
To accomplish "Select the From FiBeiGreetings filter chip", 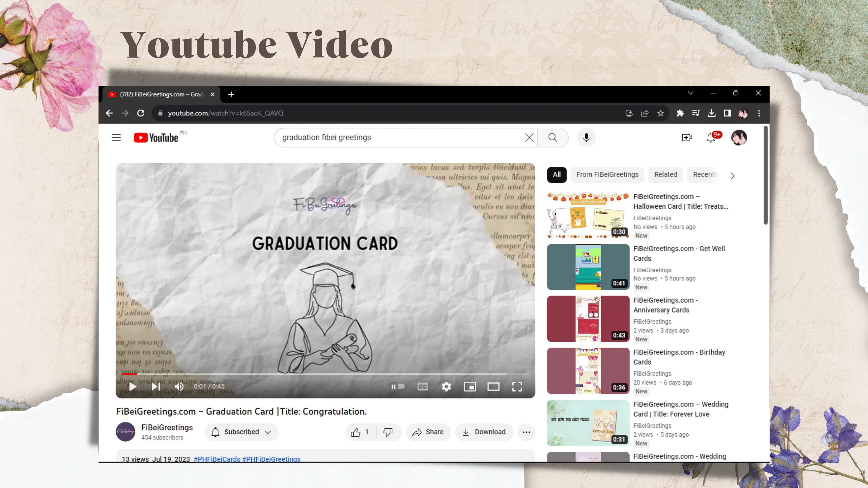I will pos(607,174).
